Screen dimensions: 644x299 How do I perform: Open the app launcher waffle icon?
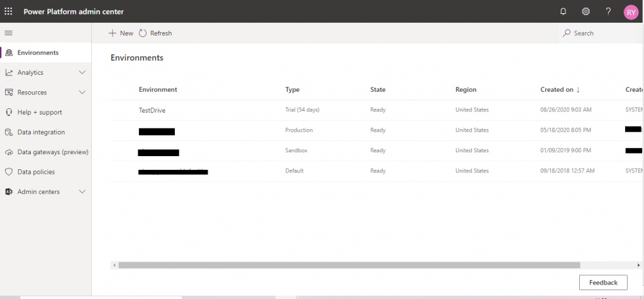click(8, 11)
